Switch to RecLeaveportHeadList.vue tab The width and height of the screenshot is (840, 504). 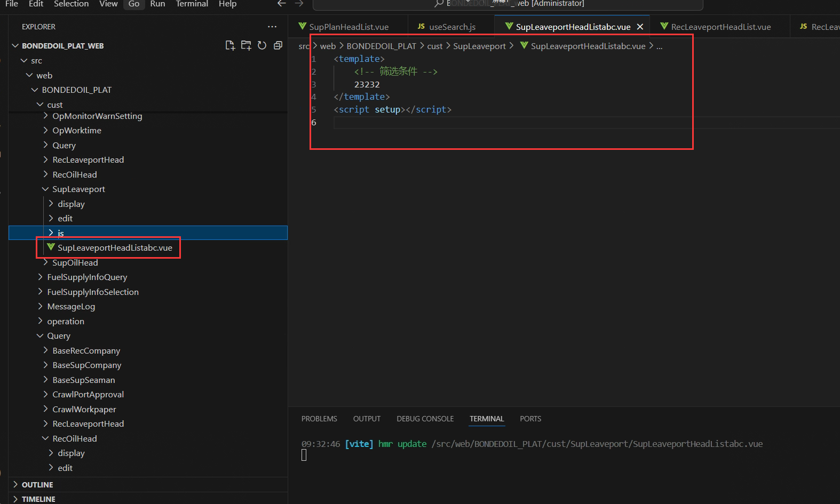coord(719,27)
